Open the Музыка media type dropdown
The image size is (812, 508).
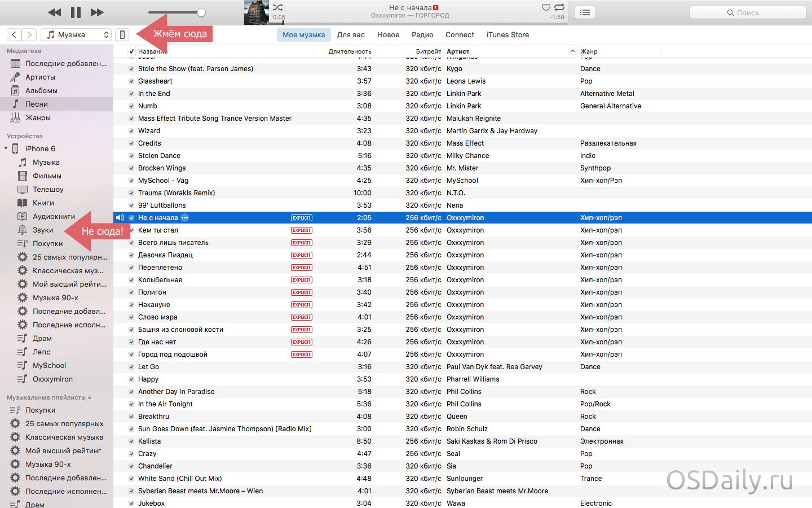76,35
